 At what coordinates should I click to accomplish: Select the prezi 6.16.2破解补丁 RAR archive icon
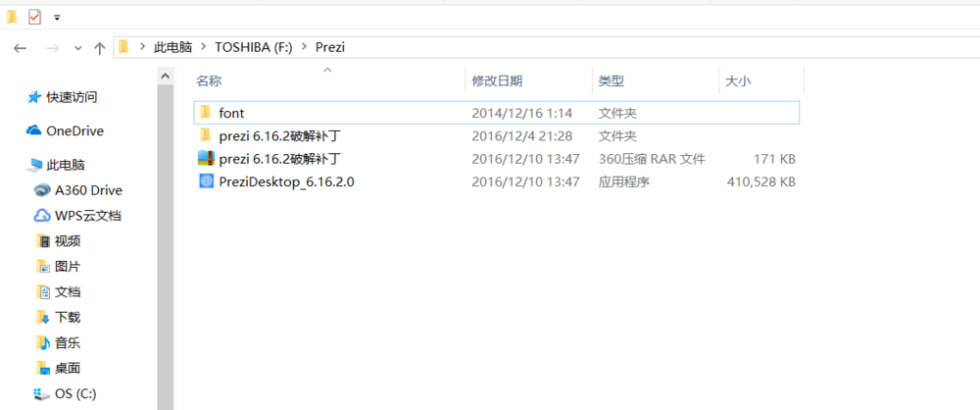206,158
